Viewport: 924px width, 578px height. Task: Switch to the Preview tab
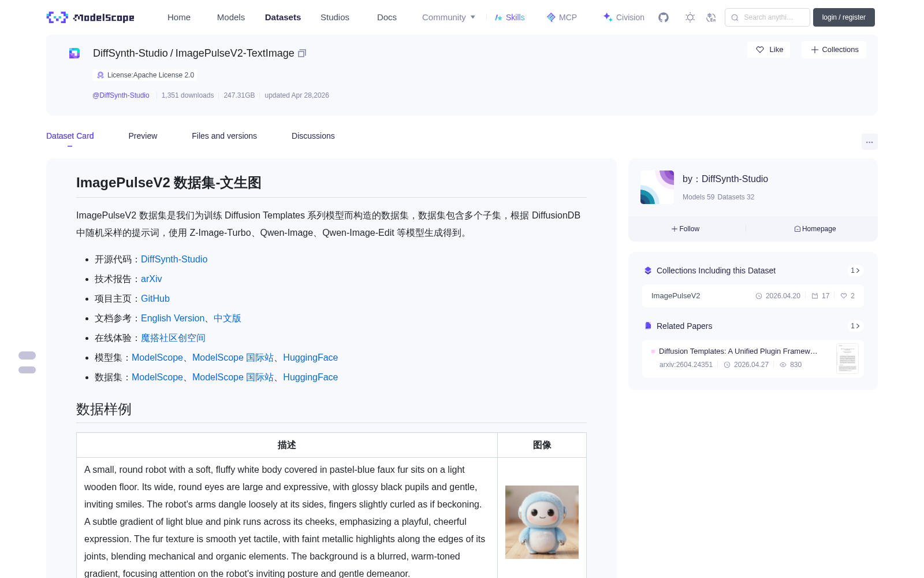click(143, 136)
